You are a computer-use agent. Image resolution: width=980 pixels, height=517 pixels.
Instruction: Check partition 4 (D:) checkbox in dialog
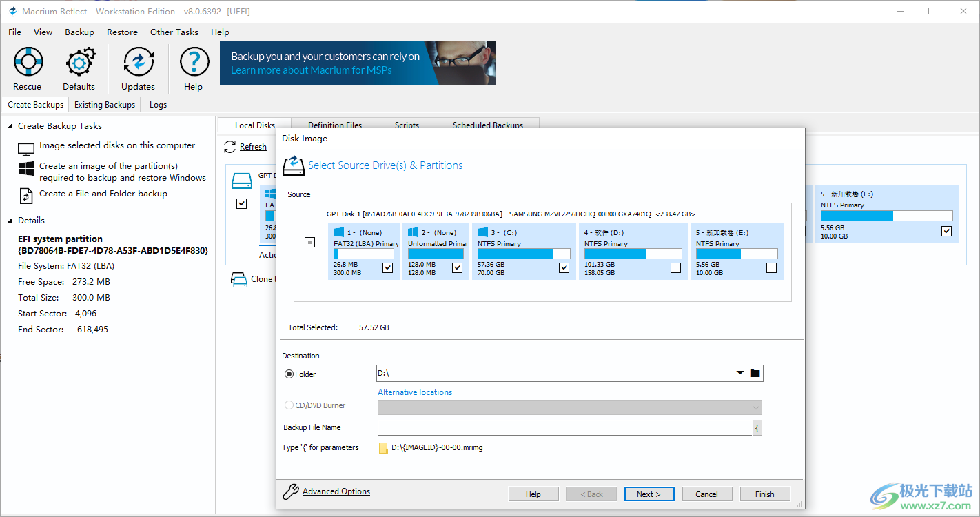click(675, 267)
